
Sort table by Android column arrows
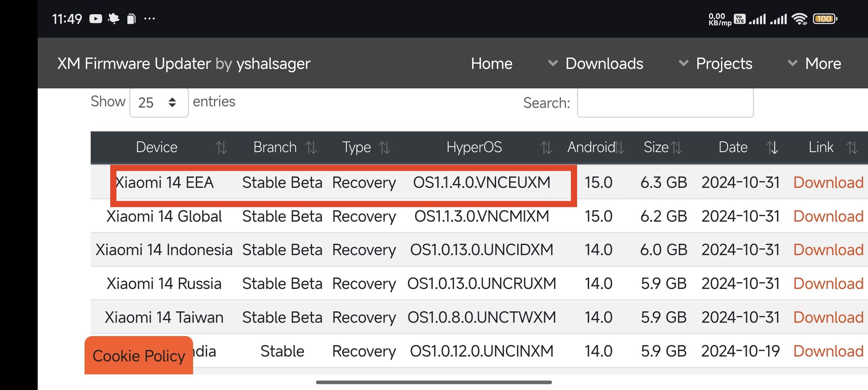(x=620, y=148)
